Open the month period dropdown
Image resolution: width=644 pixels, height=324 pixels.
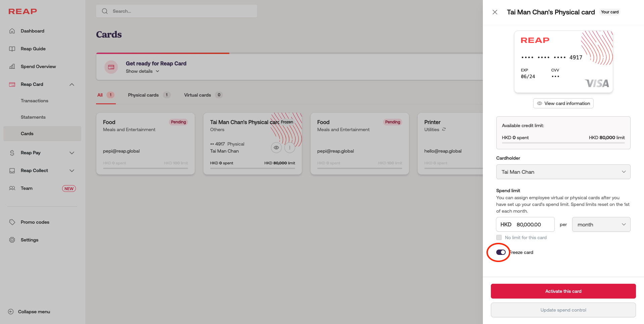pyautogui.click(x=601, y=224)
